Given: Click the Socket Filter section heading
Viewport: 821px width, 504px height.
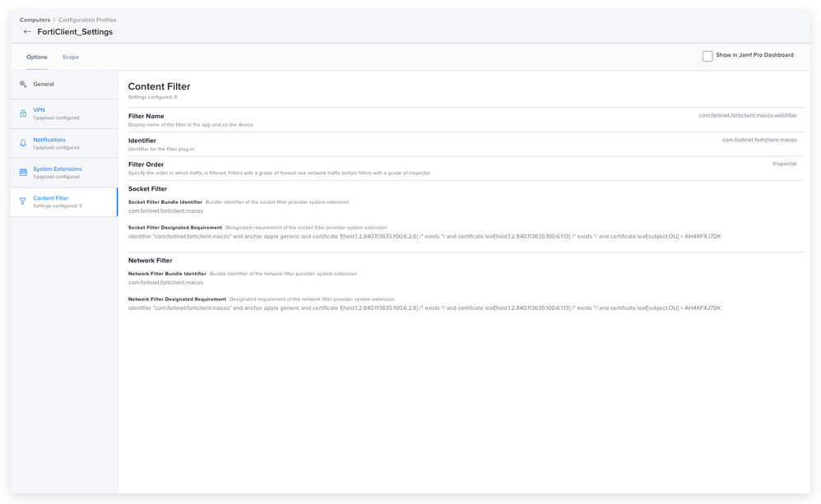Looking at the screenshot, I should point(147,189).
